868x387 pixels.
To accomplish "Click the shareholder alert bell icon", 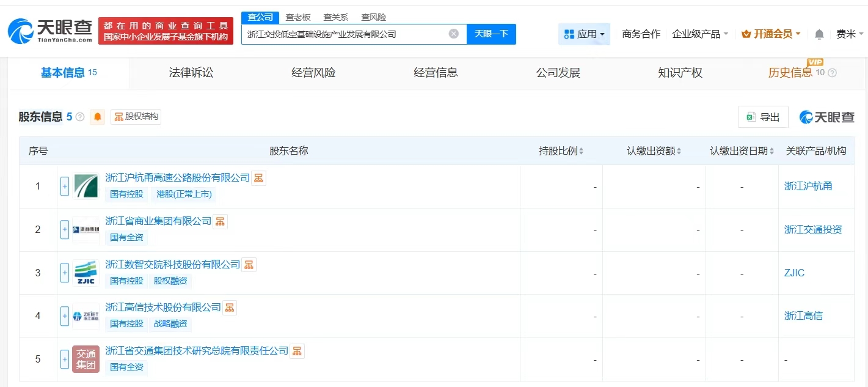I will click(98, 117).
